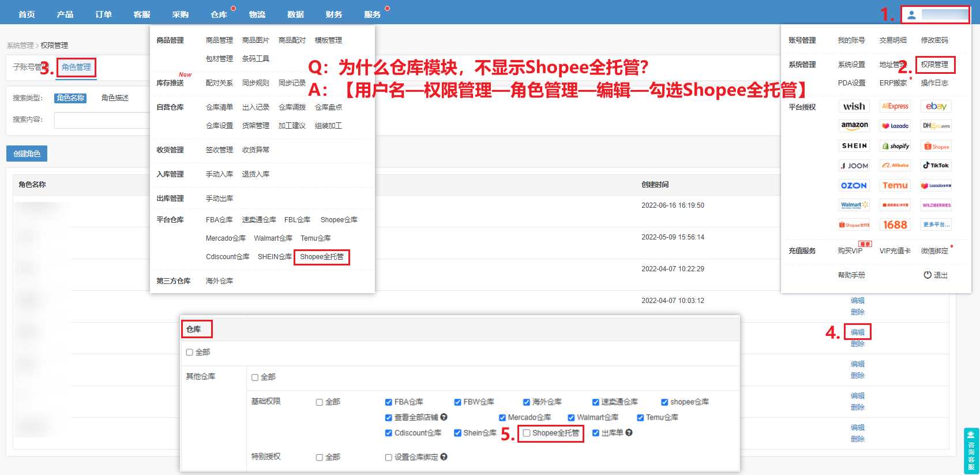This screenshot has width=980, height=475.
Task: Uncheck the shopee仓库 permission
Action: [664, 402]
